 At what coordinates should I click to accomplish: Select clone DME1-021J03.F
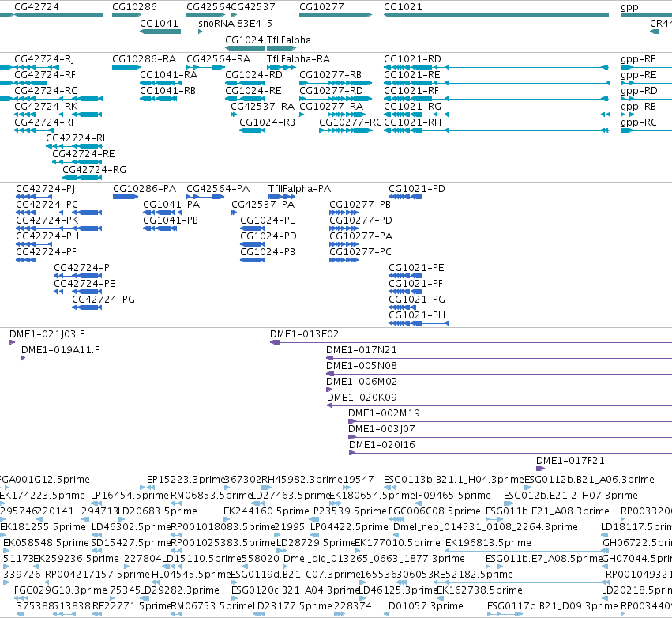[47, 334]
